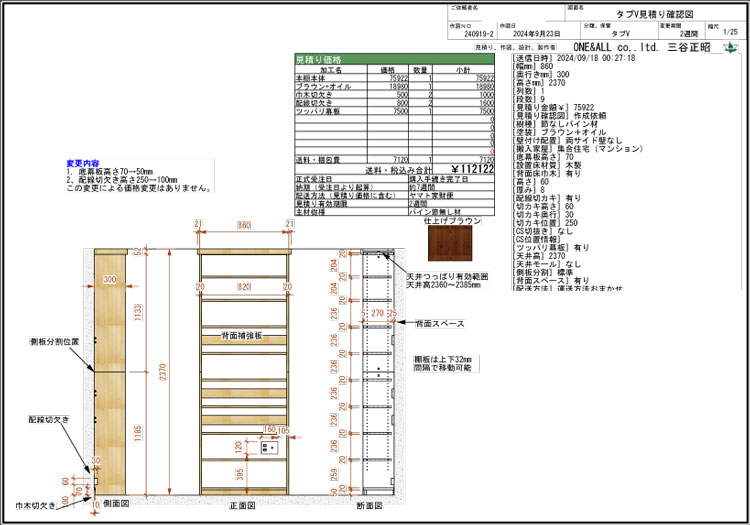Select the 送料・梱包費 row label
Image resolution: width=750 pixels, height=525 pixels.
point(318,160)
